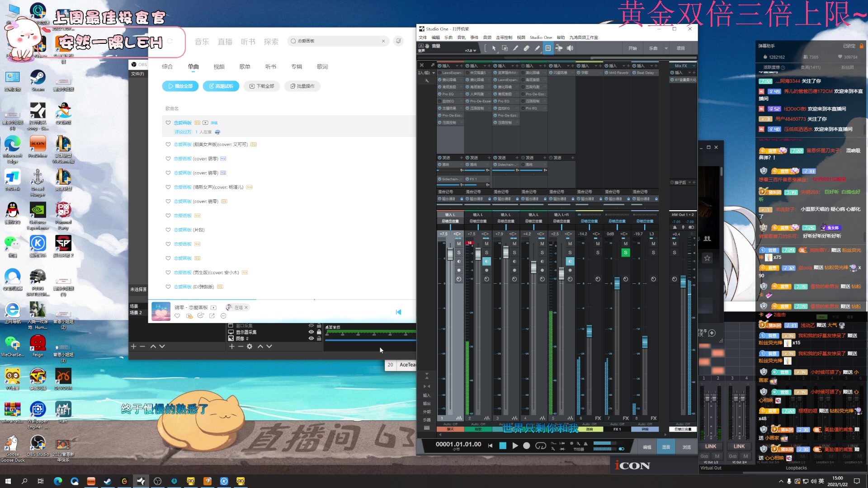Open 乐曲 dropdown arrow in top toolbar
The height and width of the screenshot is (488, 868).
(x=666, y=48)
